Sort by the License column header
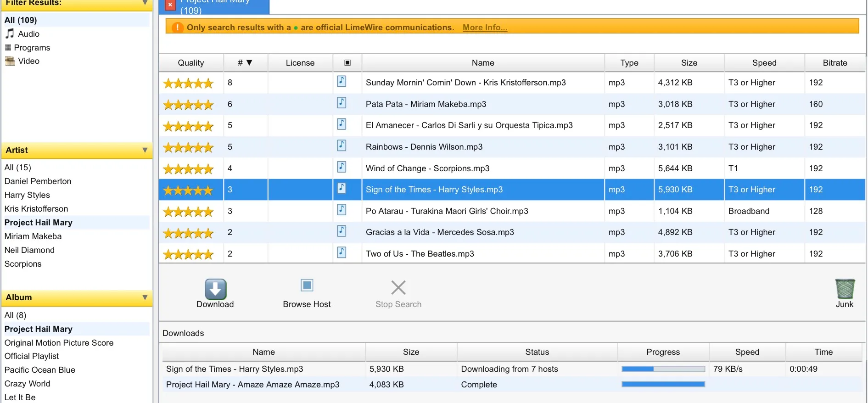This screenshot has height=403, width=868. tap(300, 63)
